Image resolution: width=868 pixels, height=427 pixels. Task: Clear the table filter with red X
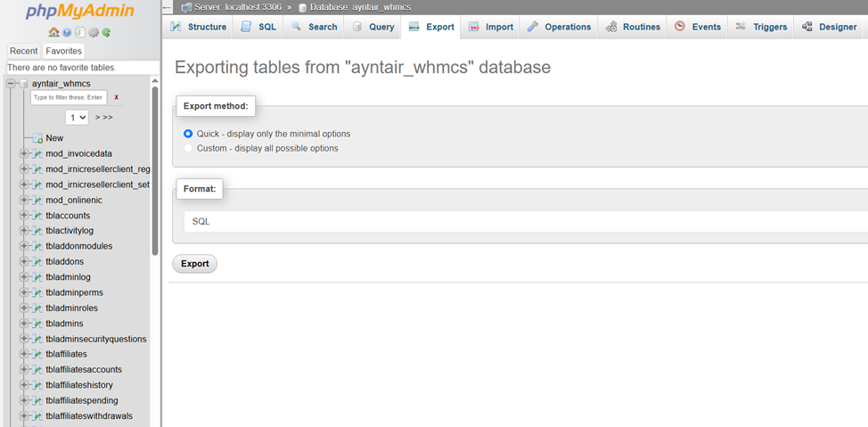click(x=116, y=97)
